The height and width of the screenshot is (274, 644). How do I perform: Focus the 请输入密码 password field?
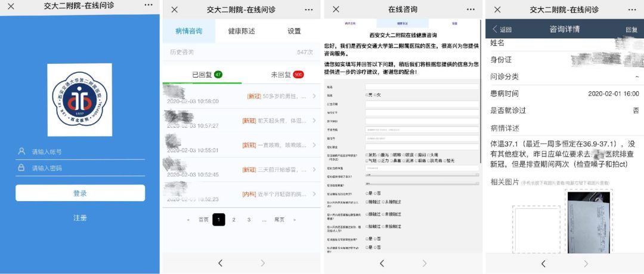pos(80,168)
